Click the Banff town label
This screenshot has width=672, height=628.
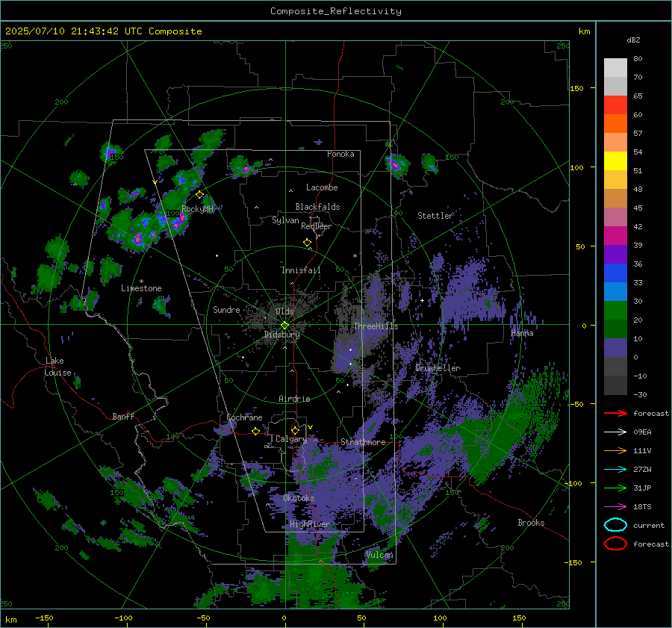pyautogui.click(x=123, y=416)
